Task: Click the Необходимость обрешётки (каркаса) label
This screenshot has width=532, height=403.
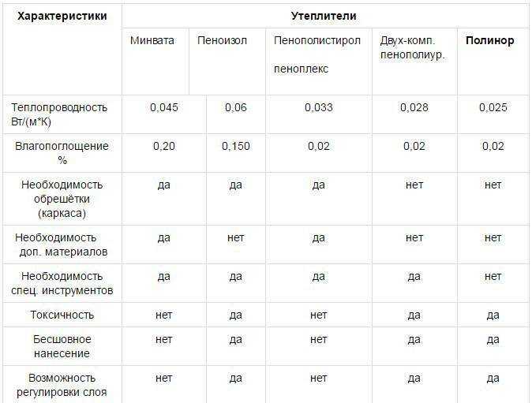Action: coord(62,199)
